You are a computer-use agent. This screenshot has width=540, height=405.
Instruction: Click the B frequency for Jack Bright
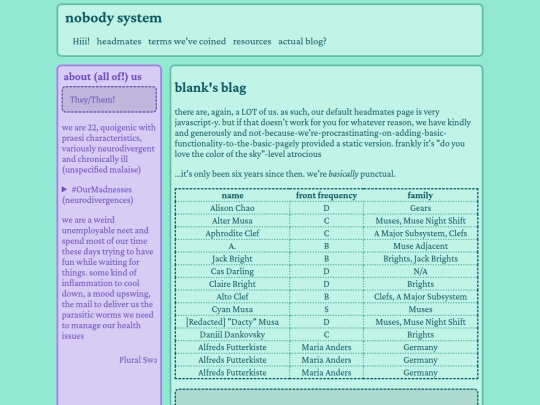(326, 259)
